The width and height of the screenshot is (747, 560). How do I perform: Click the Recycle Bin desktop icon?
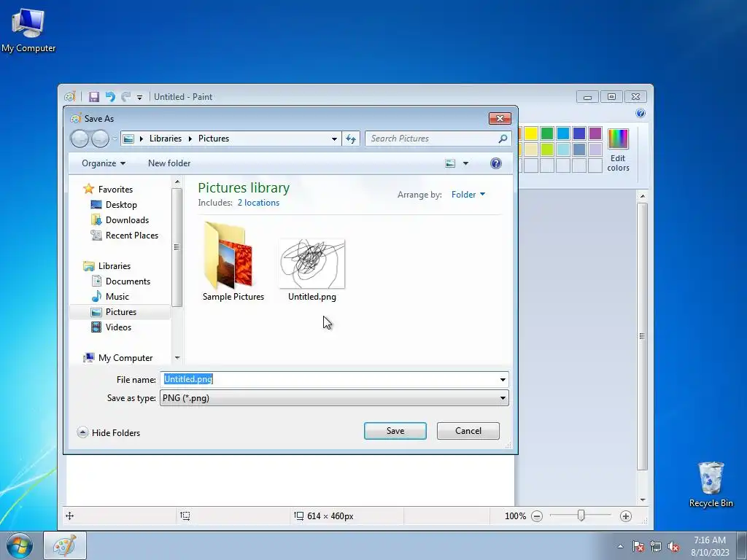tap(711, 484)
